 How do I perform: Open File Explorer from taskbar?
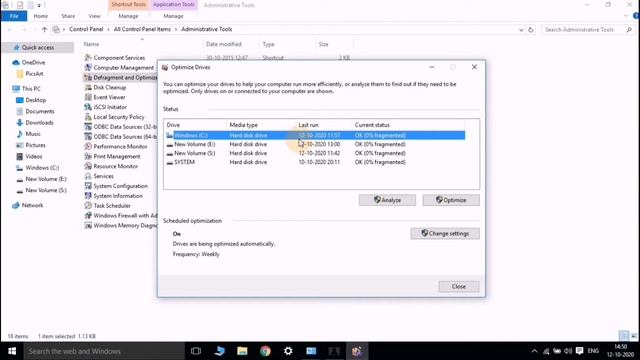coord(242,351)
